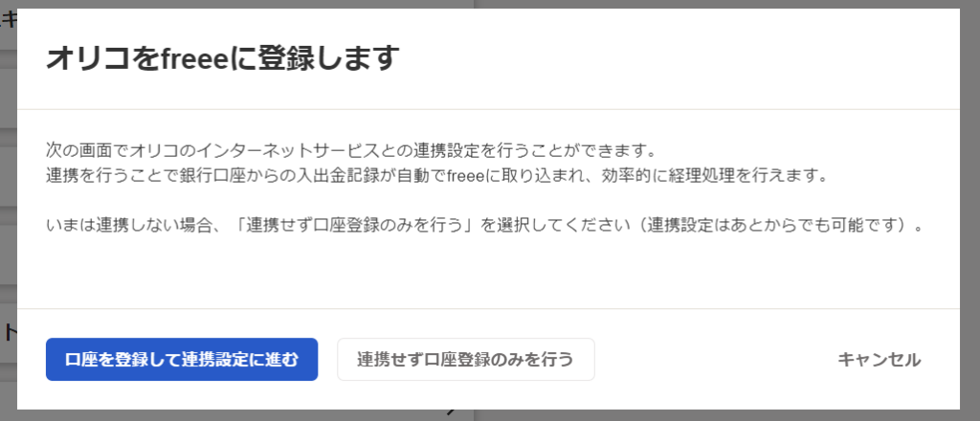
Task: Click dimmed backdrop right of the dialog
Action: (x=970, y=210)
